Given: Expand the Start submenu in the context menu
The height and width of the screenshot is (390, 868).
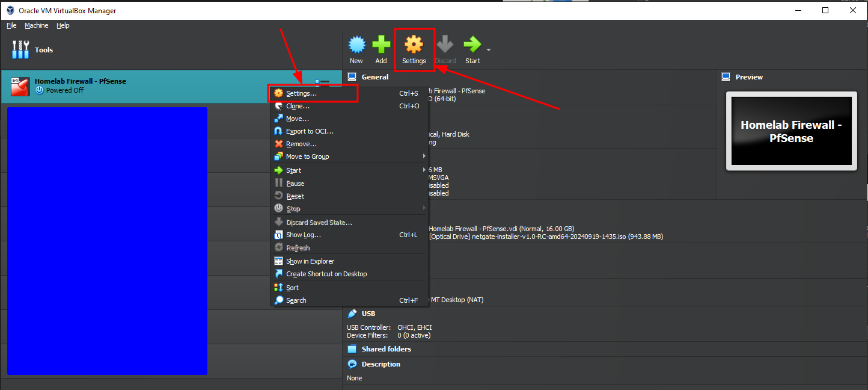Looking at the screenshot, I should coord(349,170).
